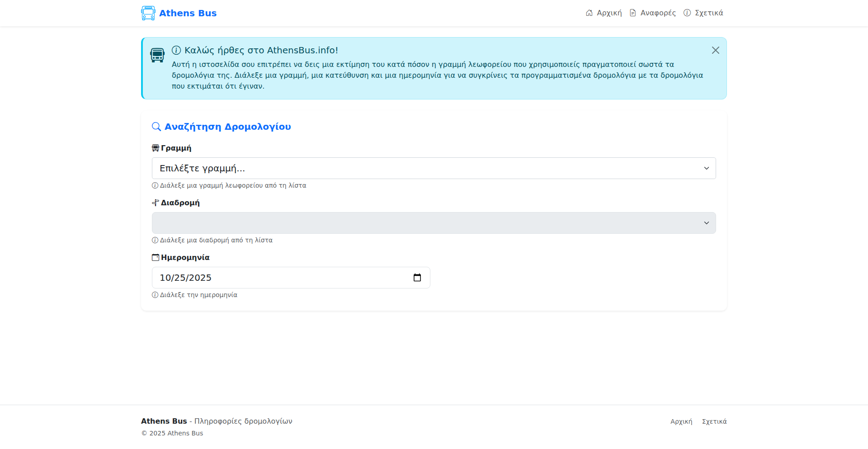Click the bus icon next to Γραμμή label
Screen dimensions: 868x449
click(156, 148)
